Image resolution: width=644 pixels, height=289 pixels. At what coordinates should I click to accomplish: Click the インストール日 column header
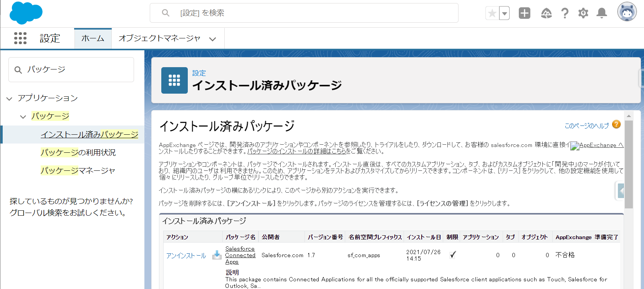click(x=424, y=237)
